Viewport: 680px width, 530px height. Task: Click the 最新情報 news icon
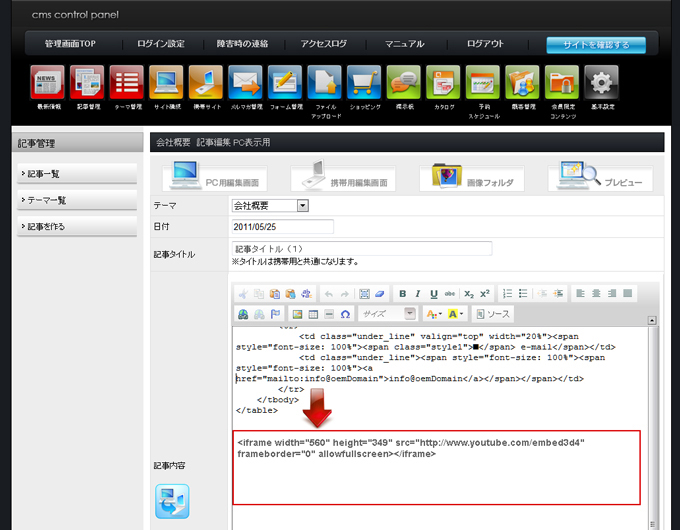coord(47,84)
